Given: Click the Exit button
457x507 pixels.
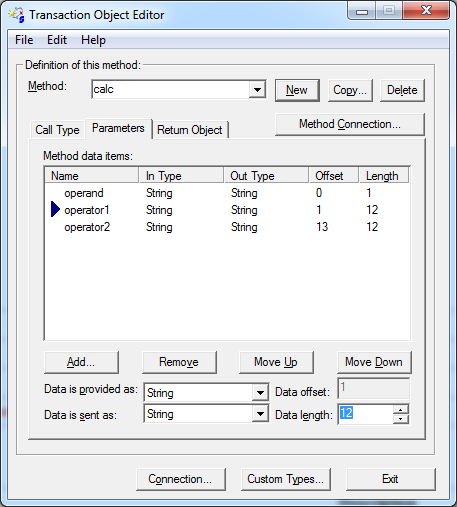Looking at the screenshot, I should tap(391, 479).
